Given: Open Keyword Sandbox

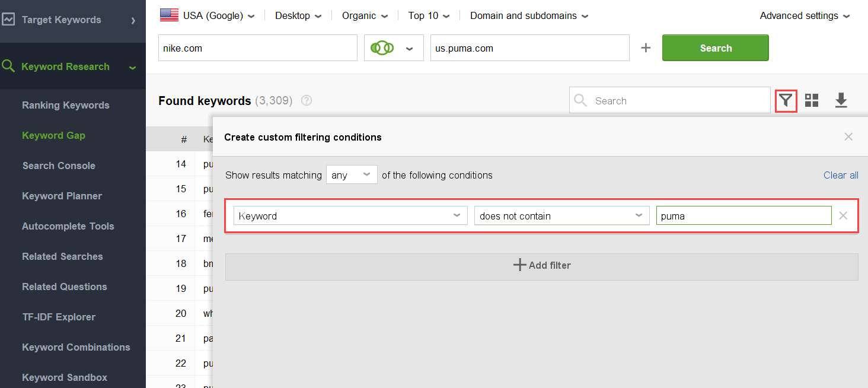Looking at the screenshot, I should coord(65,377).
